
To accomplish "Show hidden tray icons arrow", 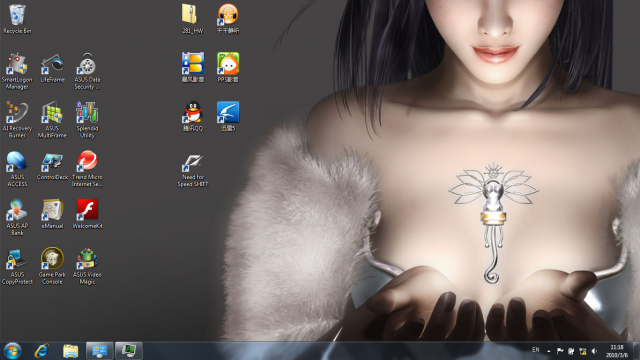I will click(549, 351).
